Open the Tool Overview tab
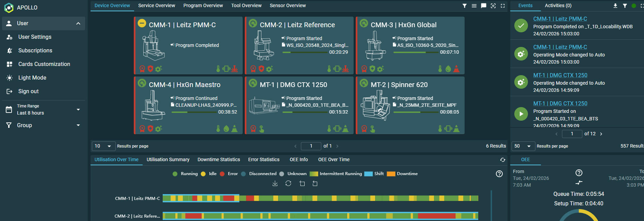Screen dimensions: 644x221 click(246, 5)
